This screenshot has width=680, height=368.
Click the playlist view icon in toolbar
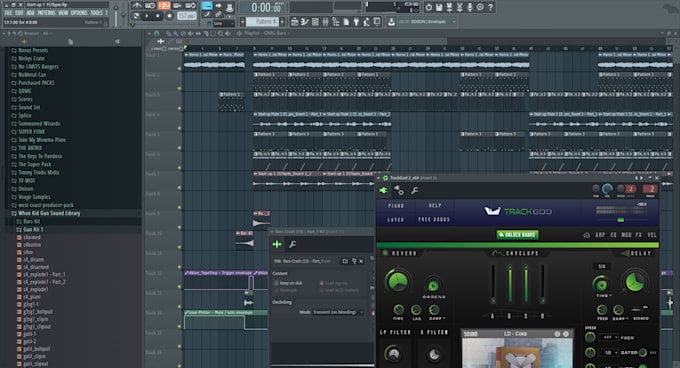295,22
